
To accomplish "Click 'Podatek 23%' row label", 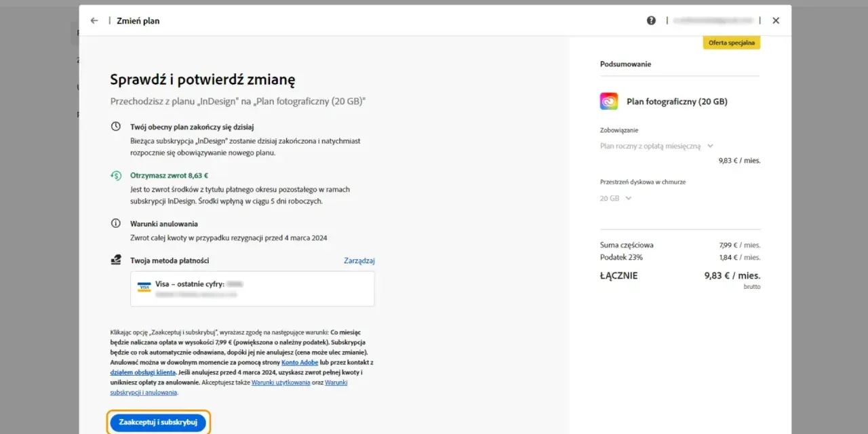I will (x=621, y=257).
